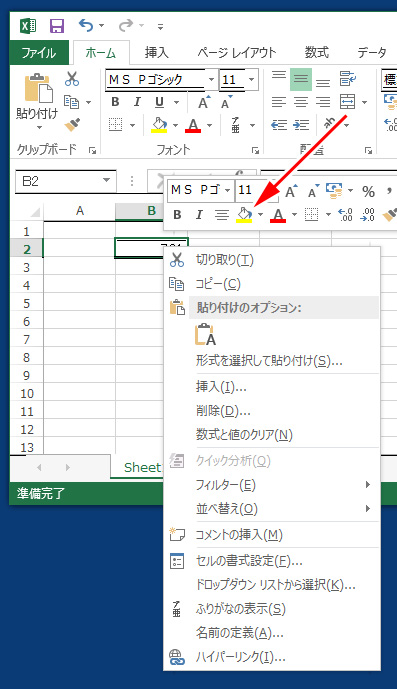Screen dimensions: 397x689
Task: Toggle Bold in the ribbon font group
Action: pyautogui.click(x=115, y=102)
